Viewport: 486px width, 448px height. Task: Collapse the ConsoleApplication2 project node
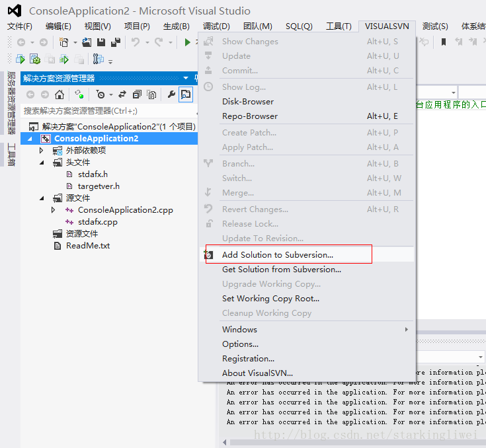pos(30,139)
